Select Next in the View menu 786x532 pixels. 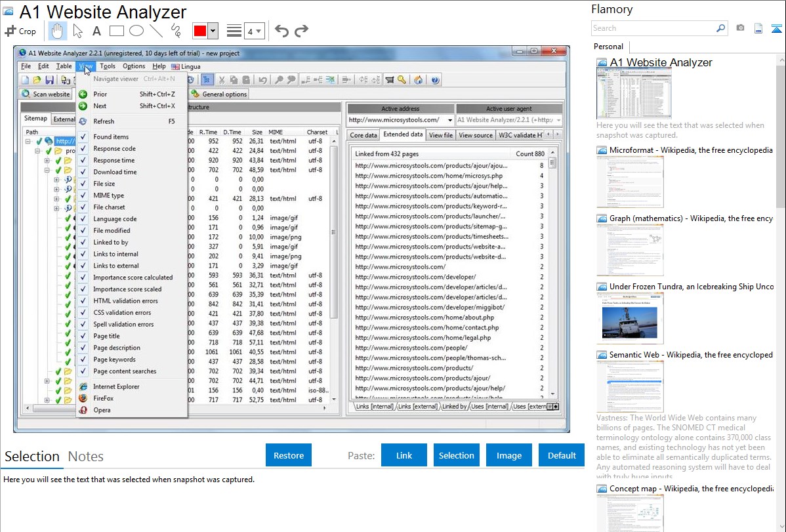coord(133,106)
